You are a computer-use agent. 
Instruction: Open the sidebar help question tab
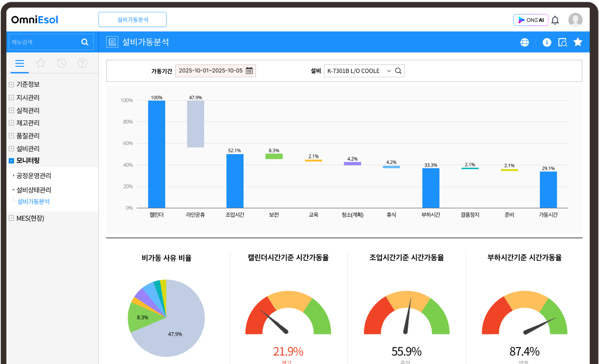(82, 63)
